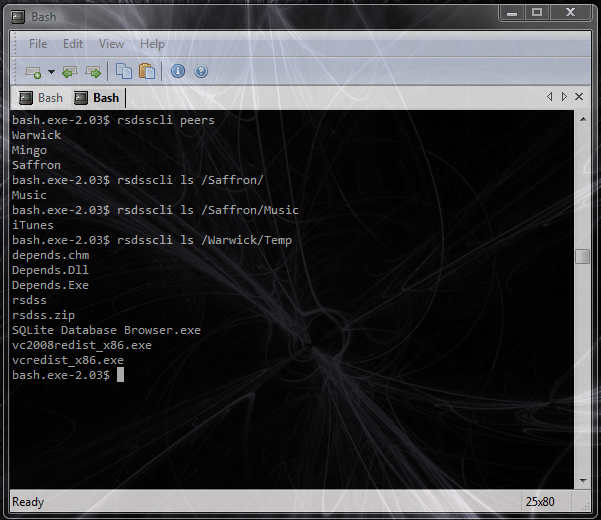This screenshot has width=601, height=520.
Task: Open the File menu
Action: coord(38,44)
